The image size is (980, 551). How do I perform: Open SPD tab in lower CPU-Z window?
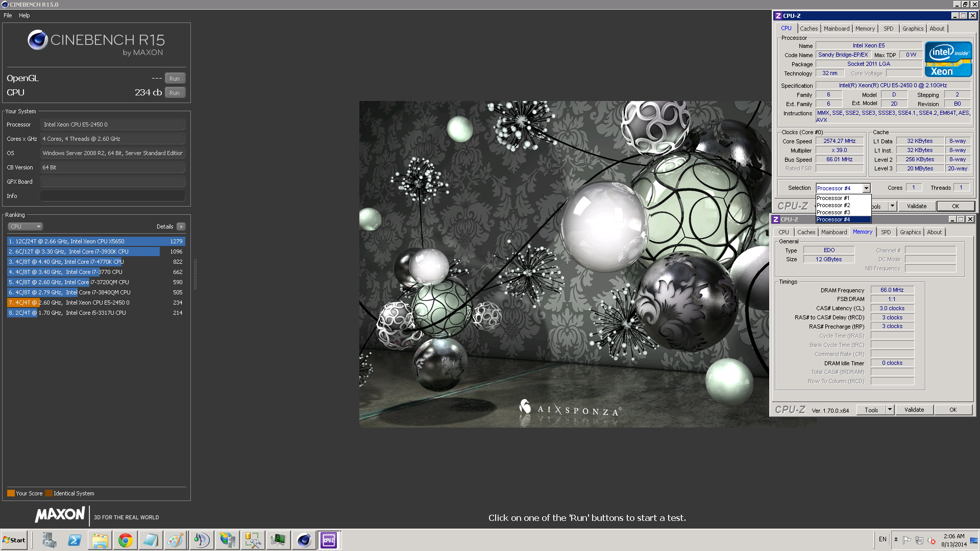pyautogui.click(x=886, y=232)
